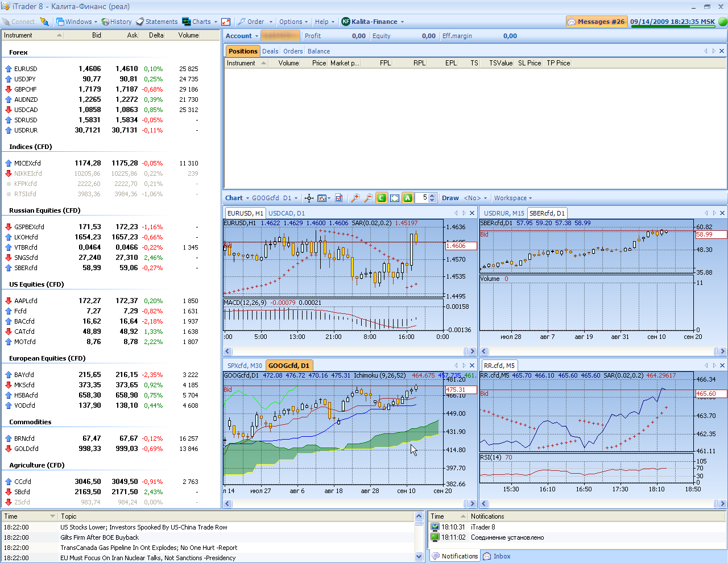The image size is (728, 563).
Task: Zoom out the chart
Action: [369, 198]
